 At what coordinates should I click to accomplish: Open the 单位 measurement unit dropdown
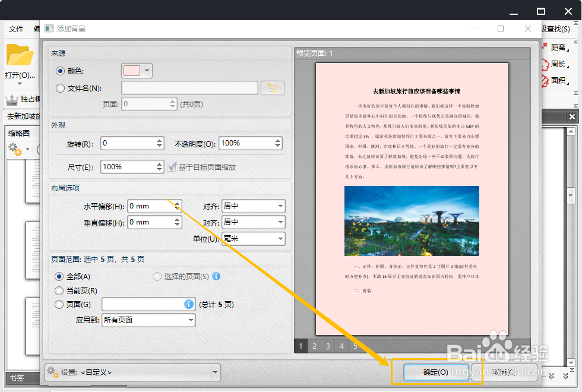[254, 239]
